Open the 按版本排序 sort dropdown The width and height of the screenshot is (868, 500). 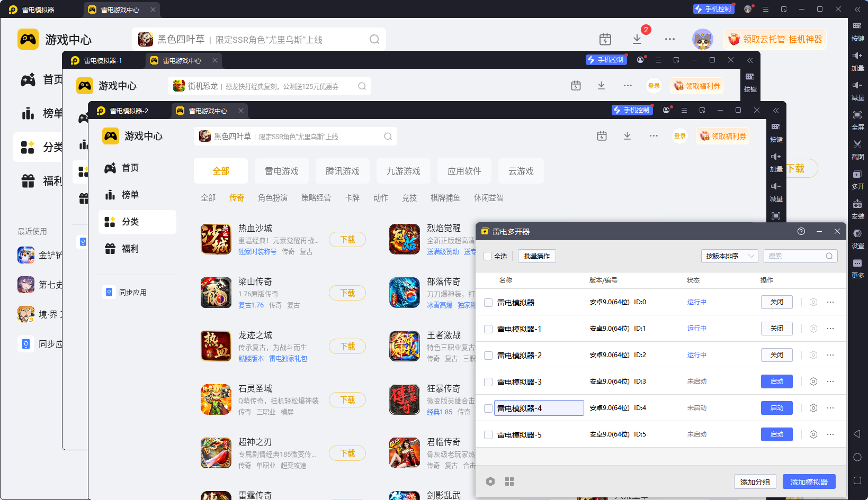(x=730, y=256)
